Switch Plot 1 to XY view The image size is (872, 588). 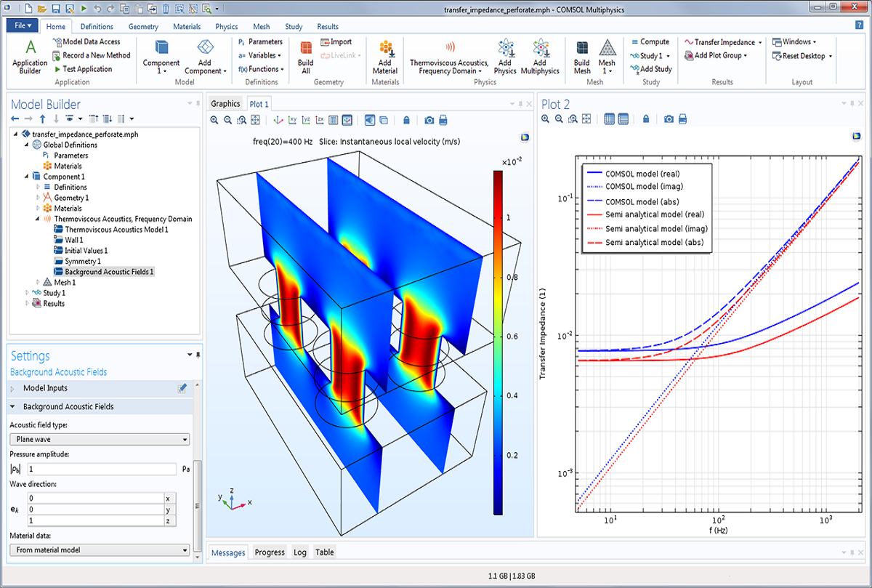293,120
